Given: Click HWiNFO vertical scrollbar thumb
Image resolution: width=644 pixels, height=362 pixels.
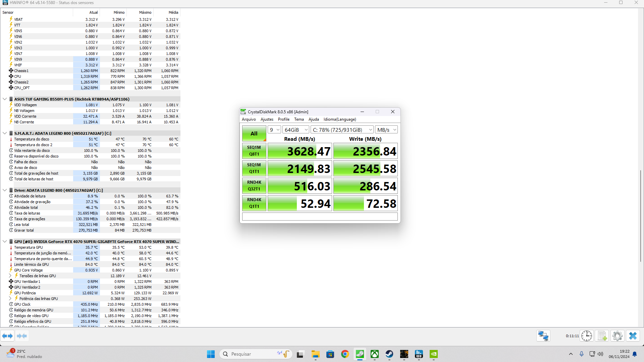Looking at the screenshot, I should click(641, 216).
